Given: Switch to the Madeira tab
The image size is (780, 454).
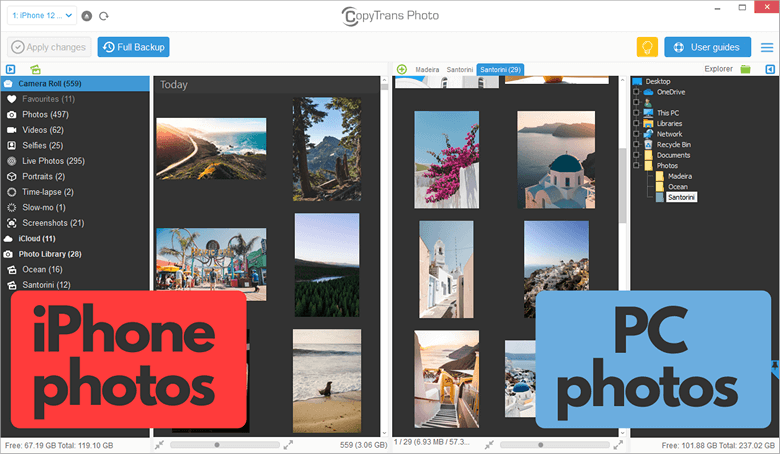Looking at the screenshot, I should point(427,70).
